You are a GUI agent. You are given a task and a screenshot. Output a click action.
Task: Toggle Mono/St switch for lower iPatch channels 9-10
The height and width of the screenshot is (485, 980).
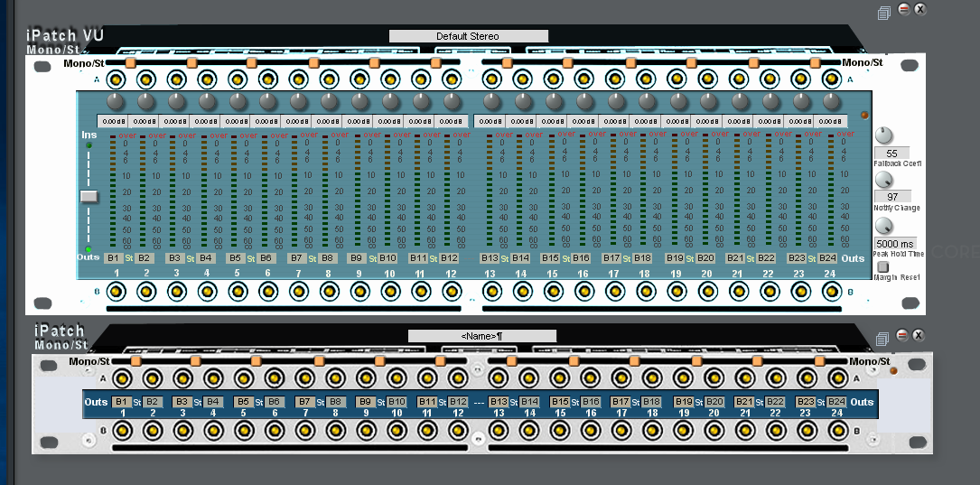[x=380, y=361]
